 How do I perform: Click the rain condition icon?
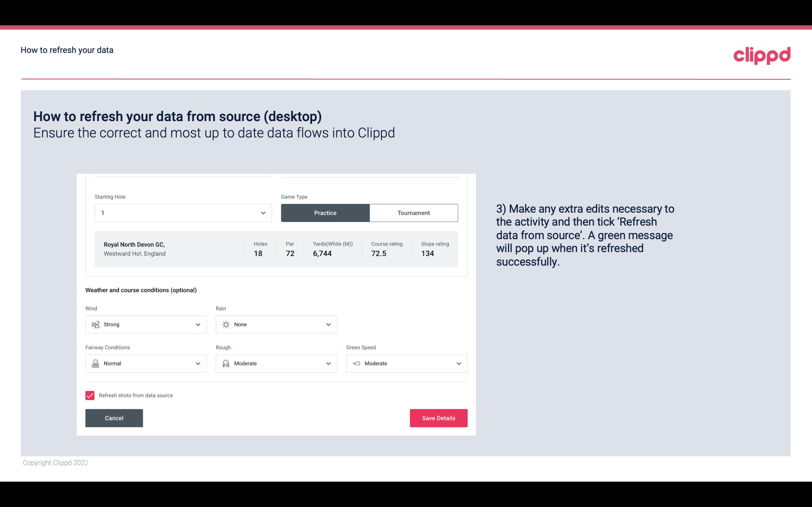tap(226, 324)
